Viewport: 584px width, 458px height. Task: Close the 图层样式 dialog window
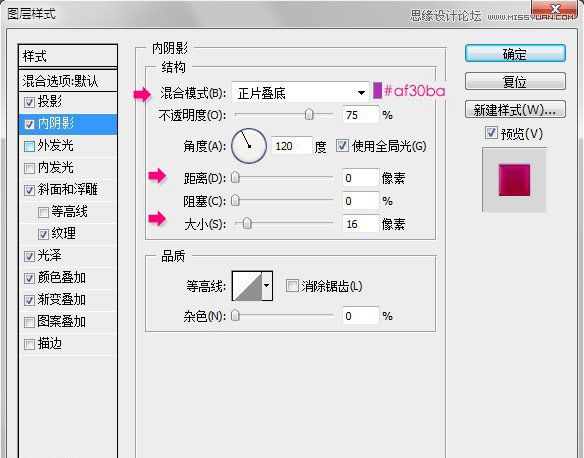coord(555,9)
